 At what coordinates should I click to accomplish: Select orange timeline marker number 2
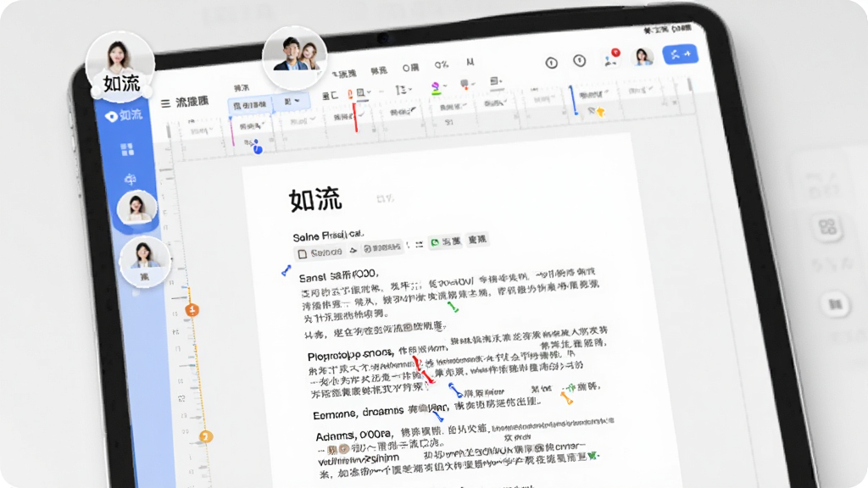[206, 436]
